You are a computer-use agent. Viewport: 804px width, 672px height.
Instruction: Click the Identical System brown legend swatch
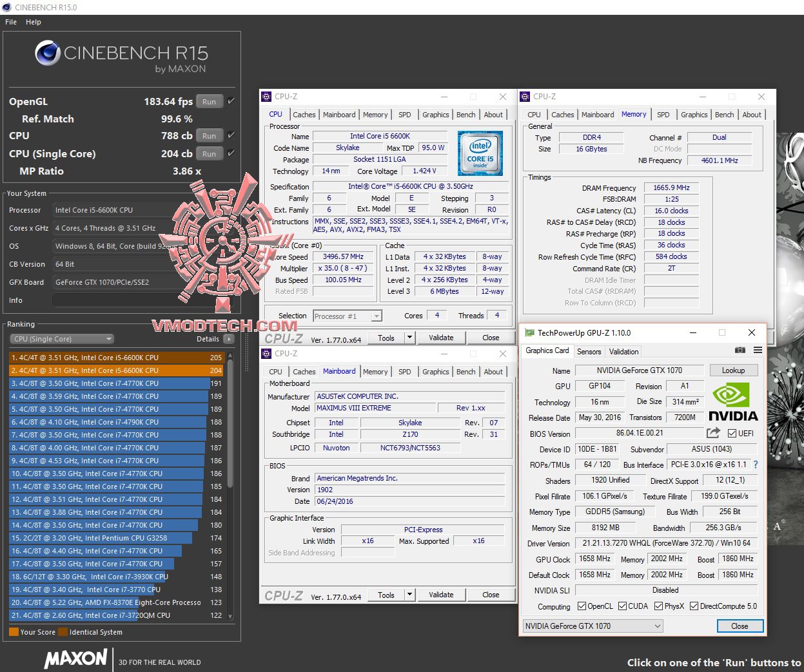(63, 632)
